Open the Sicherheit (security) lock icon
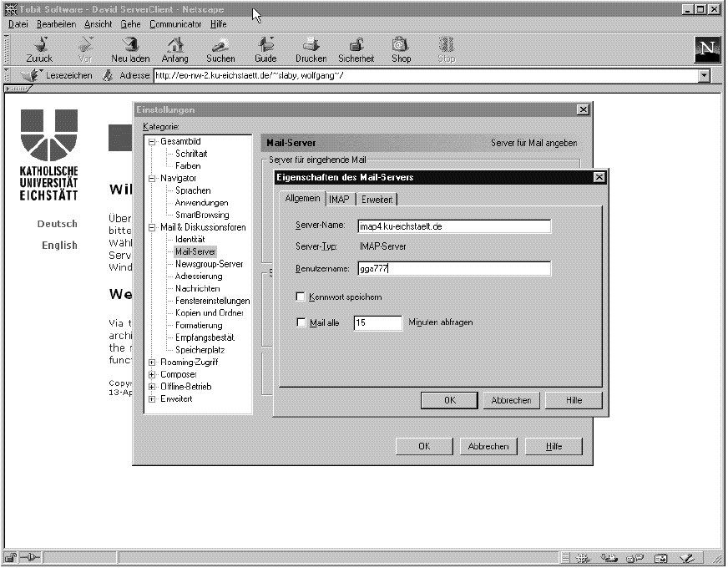 [x=356, y=44]
